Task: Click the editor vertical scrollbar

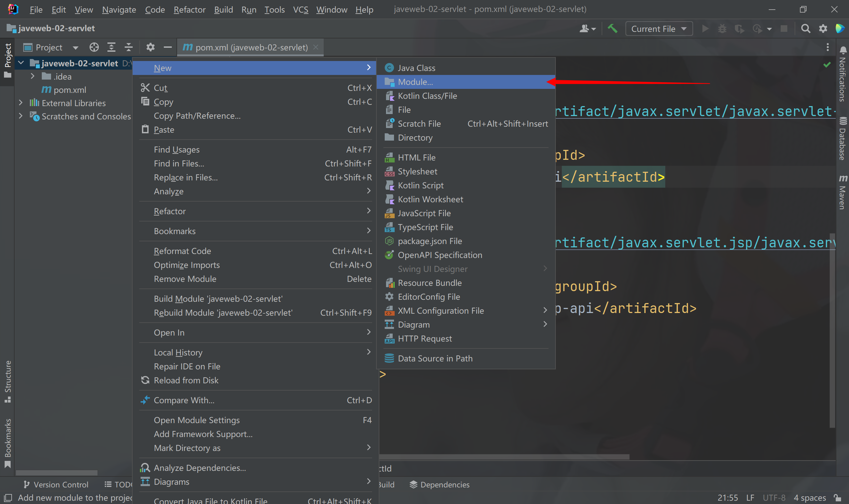Action: pos(832,330)
